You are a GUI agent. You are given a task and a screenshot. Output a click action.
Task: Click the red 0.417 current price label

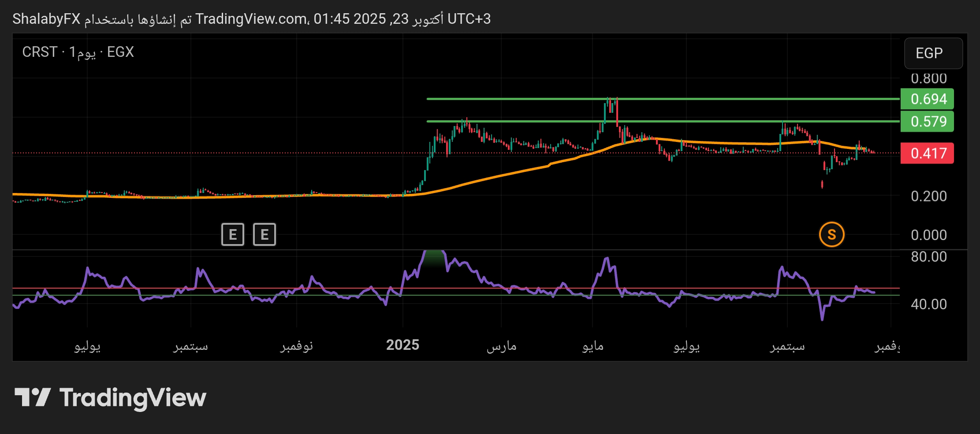point(927,153)
